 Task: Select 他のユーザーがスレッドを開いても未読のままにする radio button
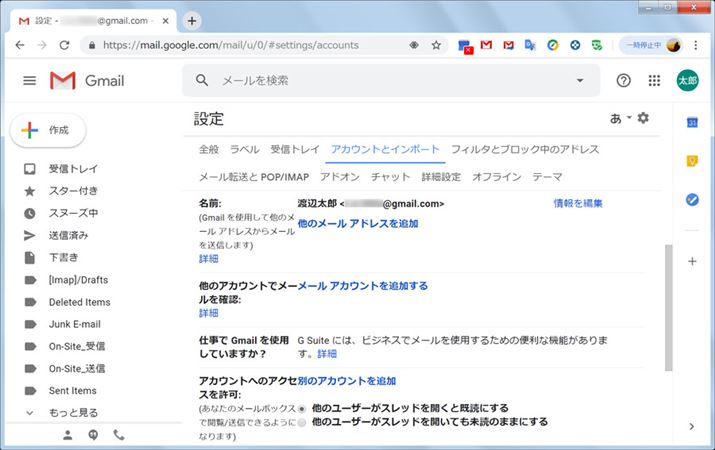[302, 422]
